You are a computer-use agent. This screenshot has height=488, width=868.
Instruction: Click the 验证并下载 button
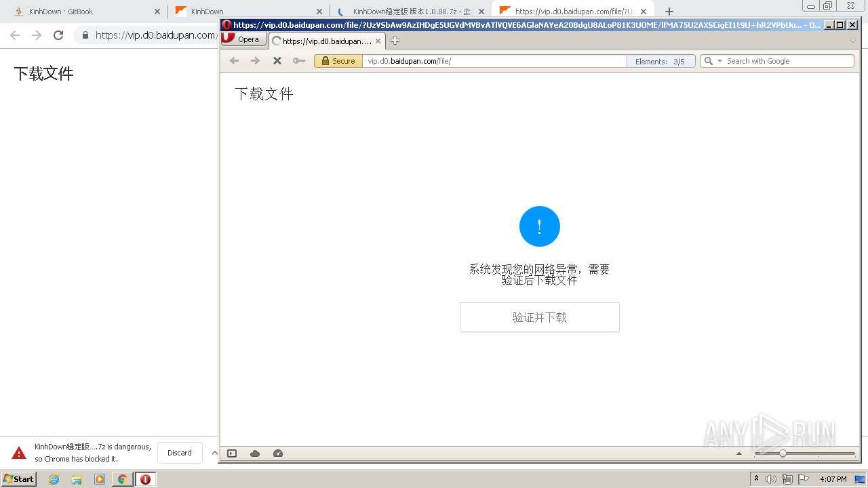tap(539, 317)
